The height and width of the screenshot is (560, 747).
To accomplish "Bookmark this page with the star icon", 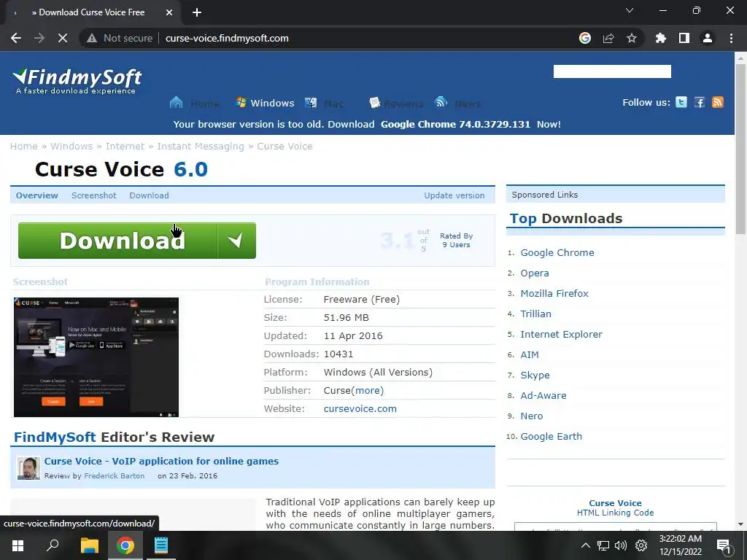I will click(x=632, y=38).
